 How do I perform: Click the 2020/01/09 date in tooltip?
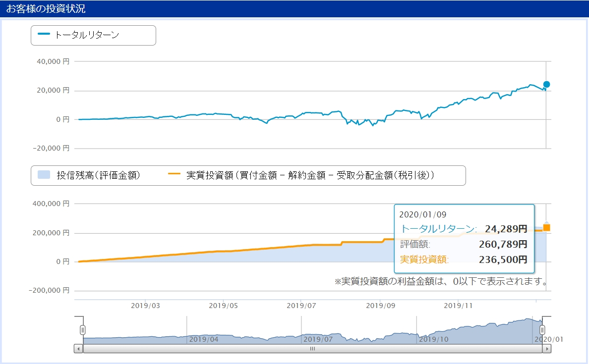422,214
